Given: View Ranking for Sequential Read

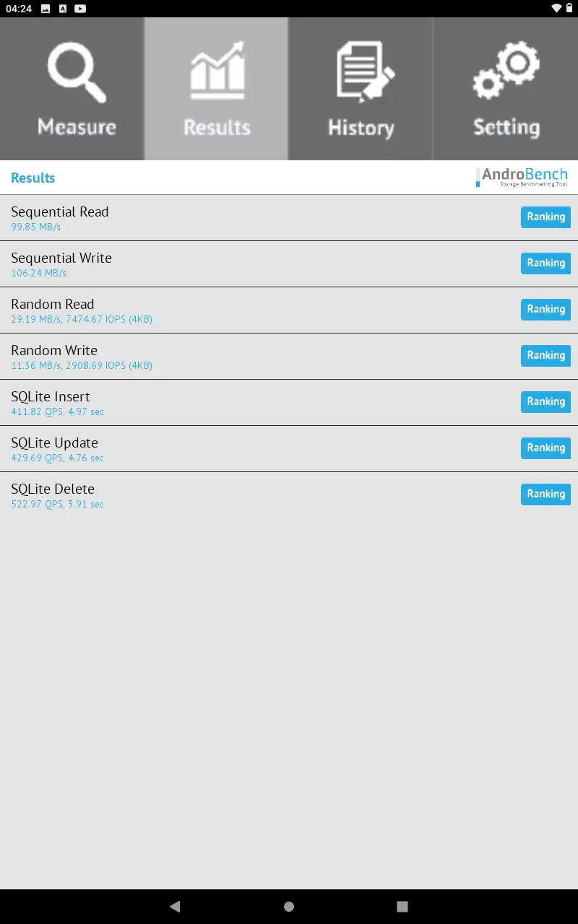Looking at the screenshot, I should click(545, 217).
